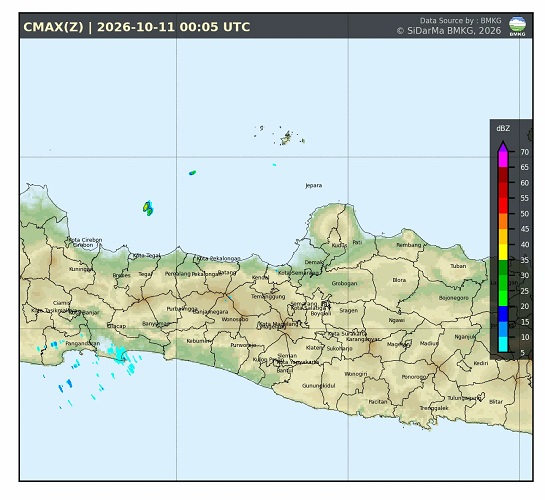The height and width of the screenshot is (500, 545).
Task: Click the Ngawi map label
Action: pos(396,320)
